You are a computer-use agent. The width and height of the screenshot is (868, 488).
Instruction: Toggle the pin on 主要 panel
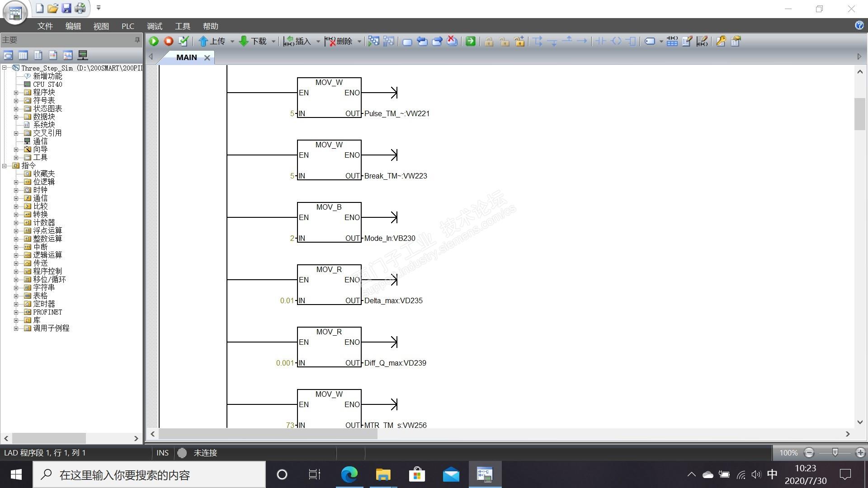point(137,40)
